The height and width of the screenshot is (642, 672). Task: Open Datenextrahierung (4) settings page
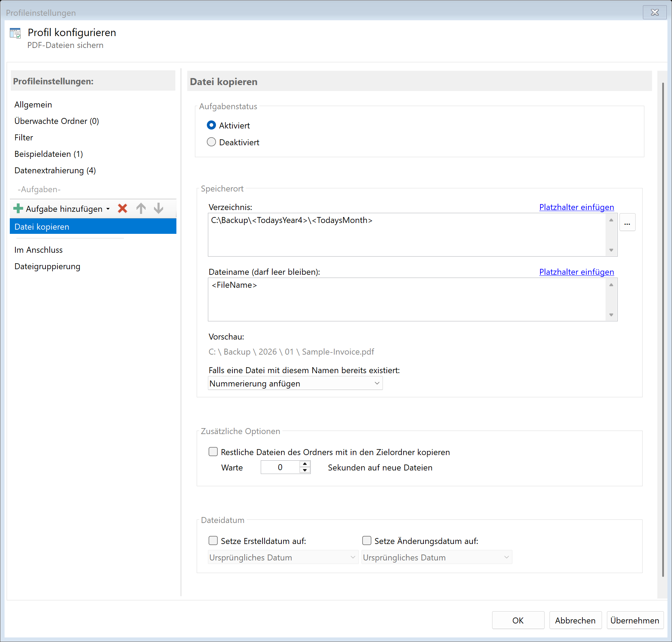point(55,170)
